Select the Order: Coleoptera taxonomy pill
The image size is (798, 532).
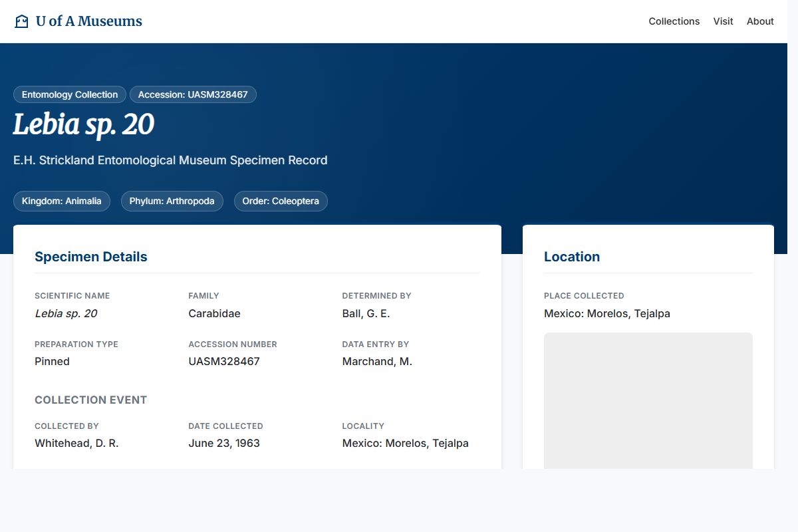coord(281,201)
